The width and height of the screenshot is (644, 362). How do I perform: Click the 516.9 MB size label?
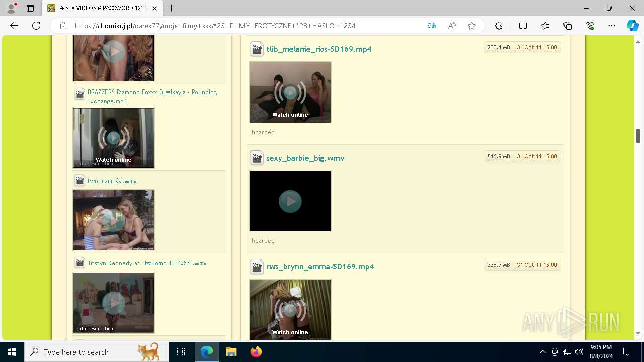coord(499,156)
